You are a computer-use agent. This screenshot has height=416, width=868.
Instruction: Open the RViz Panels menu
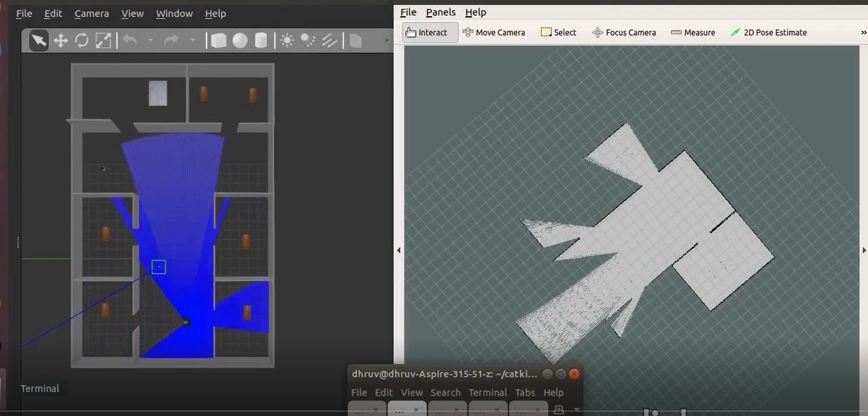coord(441,12)
